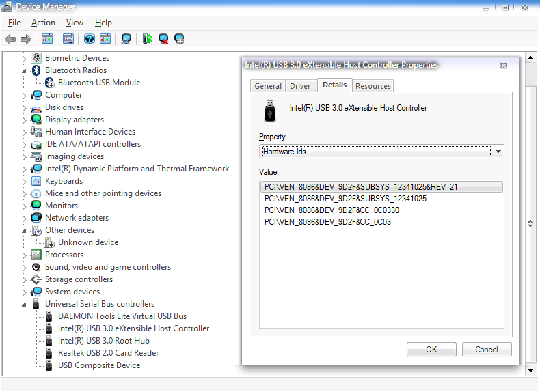540x392 pixels.
Task: Click the Update driver software toolbar icon
Action: tap(147, 39)
